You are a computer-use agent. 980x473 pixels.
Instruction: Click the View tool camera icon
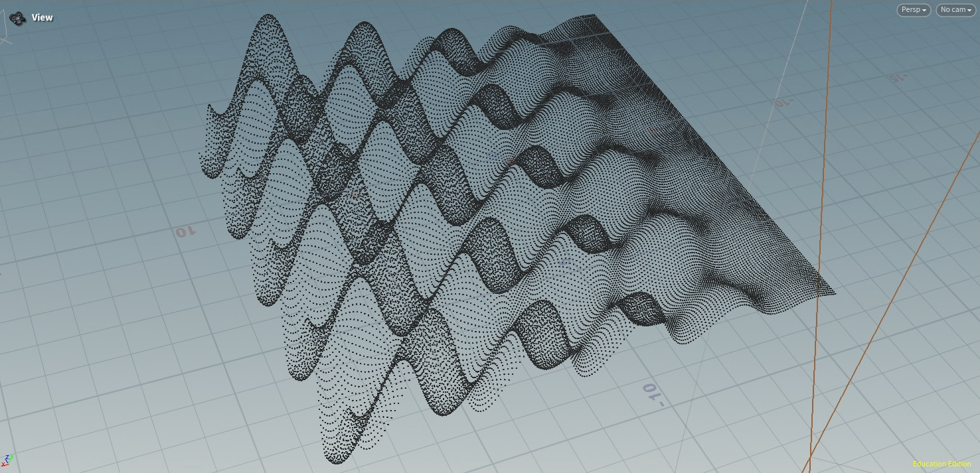pyautogui.click(x=18, y=18)
